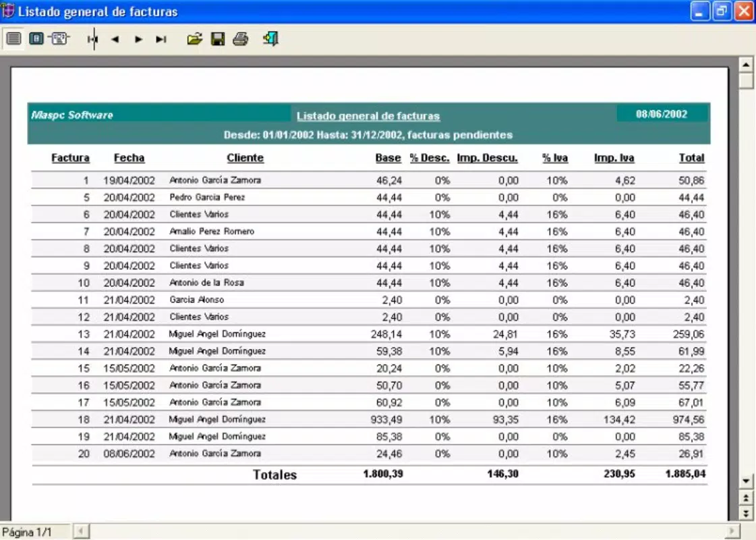Click totals discount value 146,30
The height and width of the screenshot is (540, 756).
pyautogui.click(x=502, y=474)
